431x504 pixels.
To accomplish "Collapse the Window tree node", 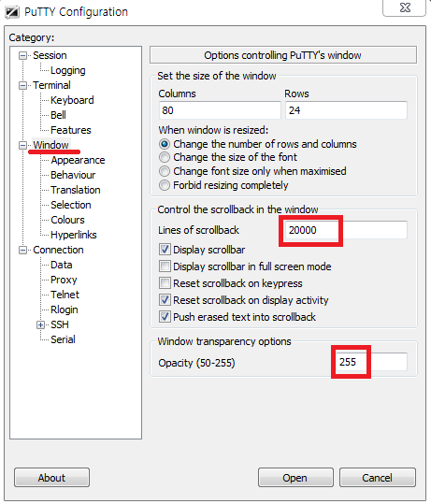I will (22, 145).
